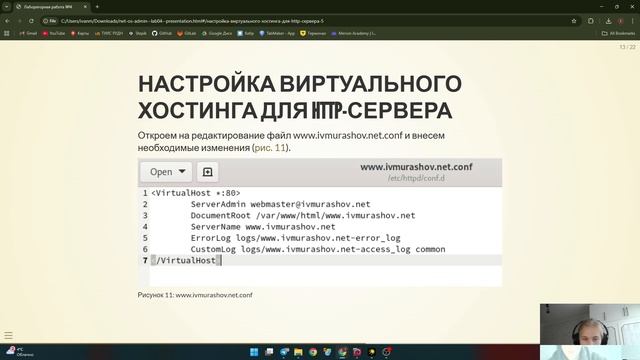The width and height of the screenshot is (640, 360).
Task: Bookmark this page with the star icon
Action: coord(574,21)
